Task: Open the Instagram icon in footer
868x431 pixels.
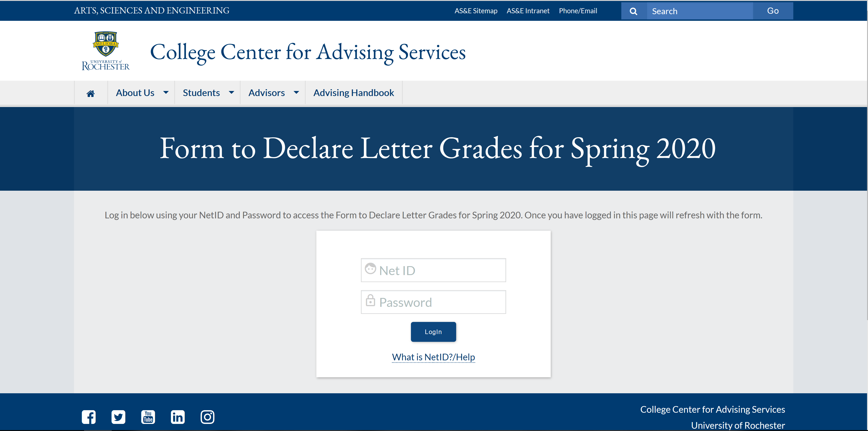Action: (x=207, y=417)
